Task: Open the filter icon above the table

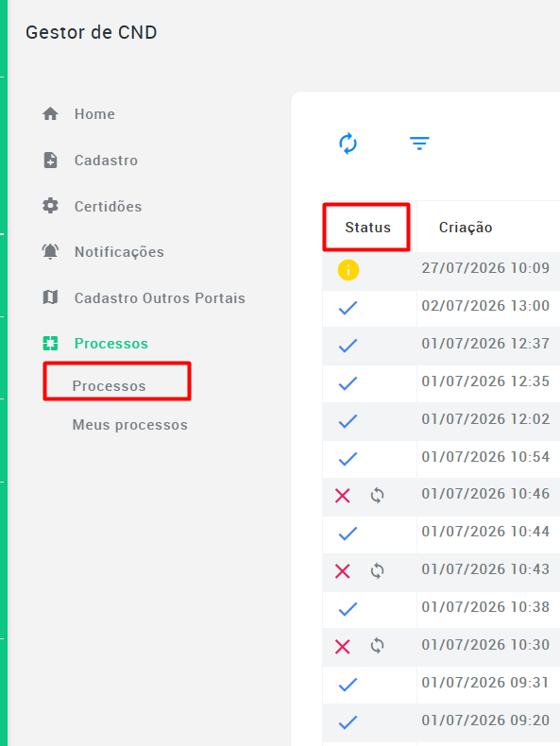Action: [x=419, y=143]
